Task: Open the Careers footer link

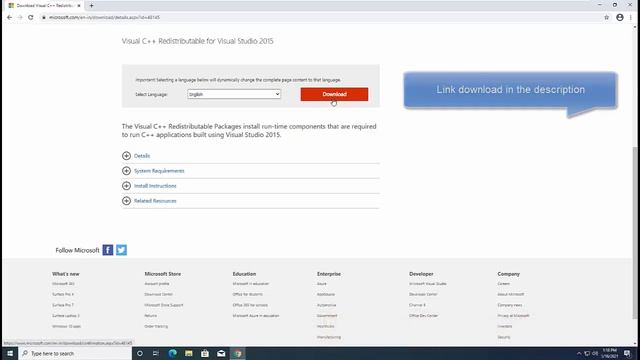Action: [x=504, y=284]
